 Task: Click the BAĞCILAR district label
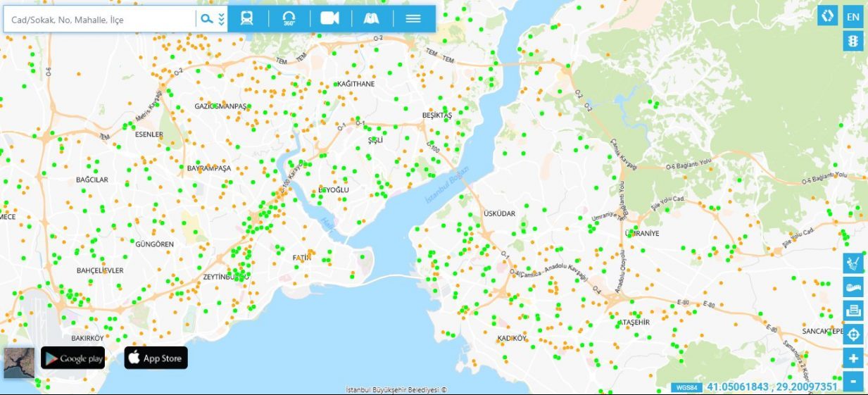tap(92, 180)
